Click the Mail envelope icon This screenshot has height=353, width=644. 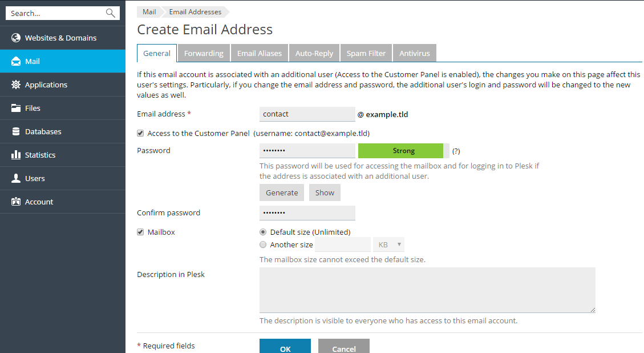(x=16, y=61)
